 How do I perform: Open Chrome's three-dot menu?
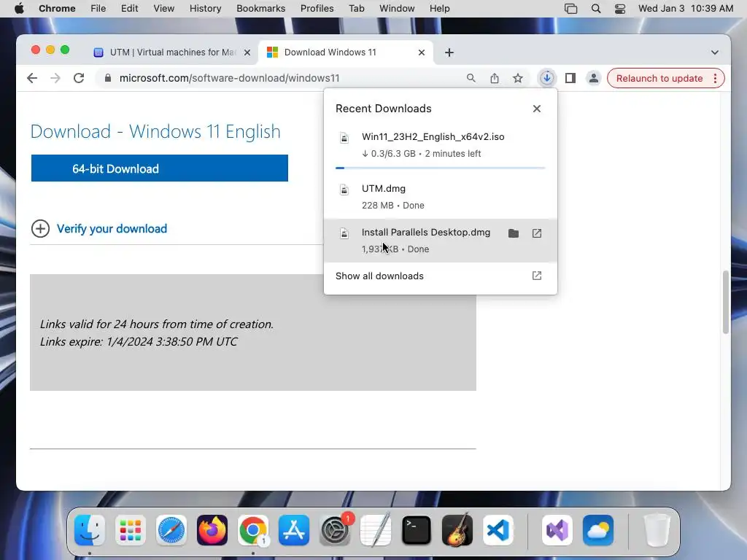(715, 78)
